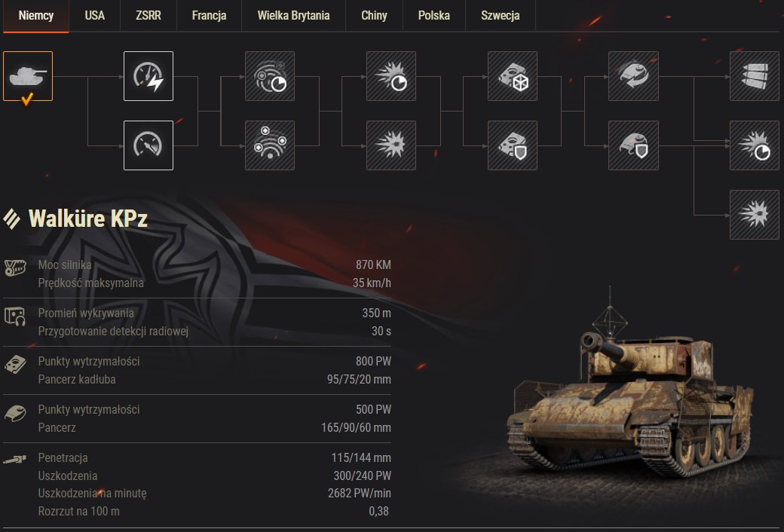Open the ZSRR nation tab
The image size is (784, 532).
(x=149, y=16)
